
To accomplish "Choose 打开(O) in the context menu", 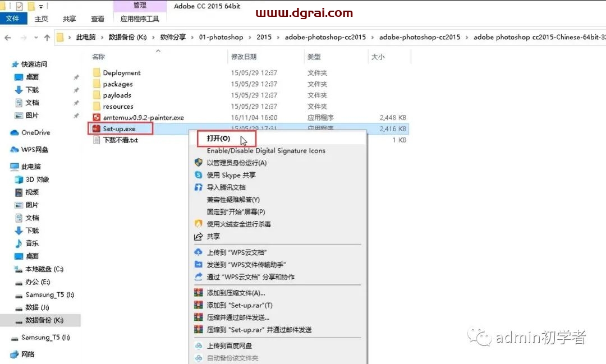I will (x=218, y=139).
